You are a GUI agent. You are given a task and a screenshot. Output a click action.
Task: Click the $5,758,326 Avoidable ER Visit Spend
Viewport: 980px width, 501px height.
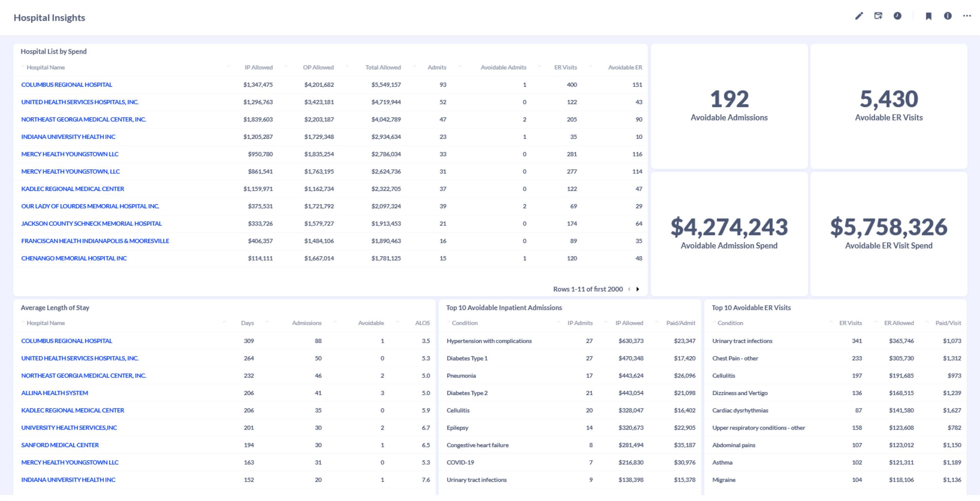(889, 234)
